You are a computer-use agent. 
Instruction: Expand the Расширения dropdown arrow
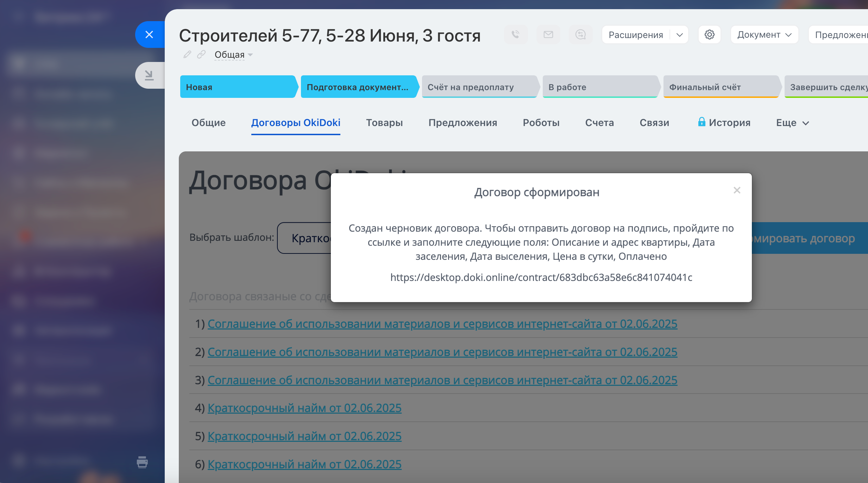coord(679,35)
